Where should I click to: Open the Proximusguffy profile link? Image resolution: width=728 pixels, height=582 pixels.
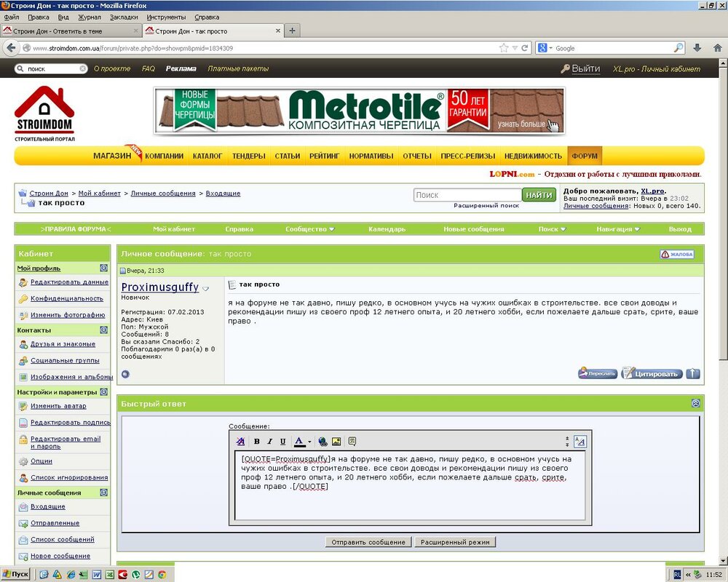[159, 287]
